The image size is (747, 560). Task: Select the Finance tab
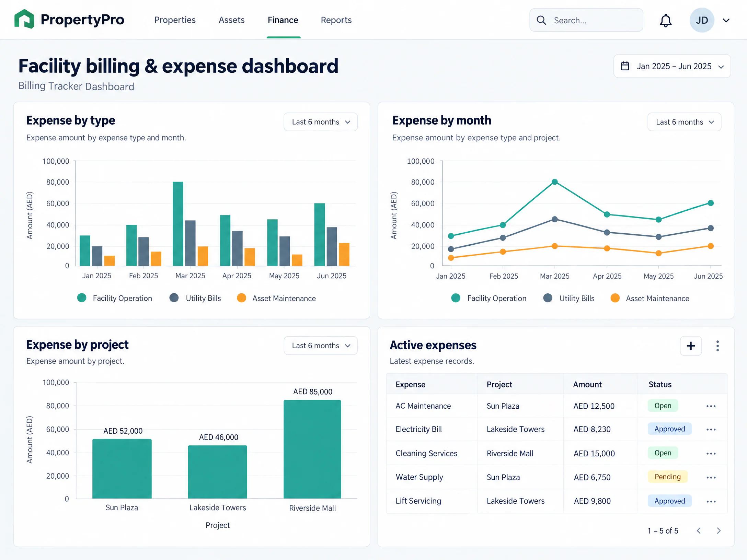(283, 20)
